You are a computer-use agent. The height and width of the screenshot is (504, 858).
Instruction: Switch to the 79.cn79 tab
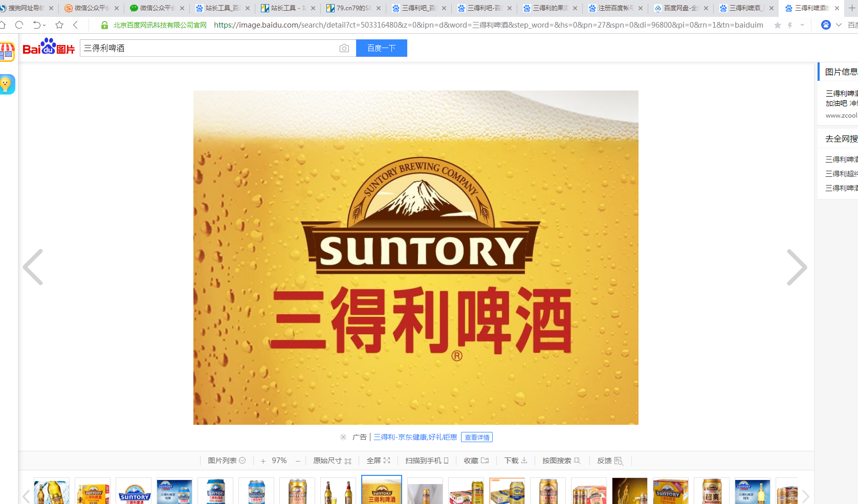(x=352, y=8)
